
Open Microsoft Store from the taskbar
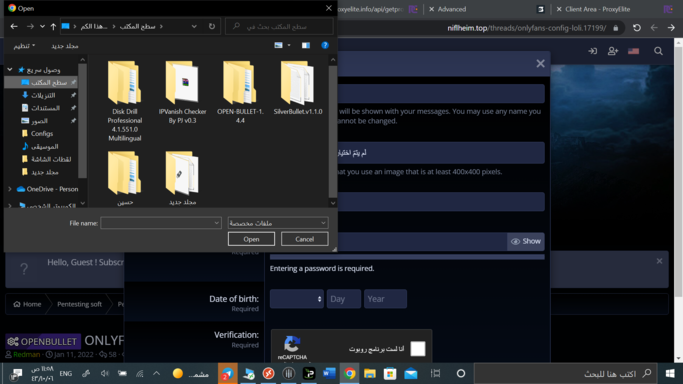click(x=390, y=374)
